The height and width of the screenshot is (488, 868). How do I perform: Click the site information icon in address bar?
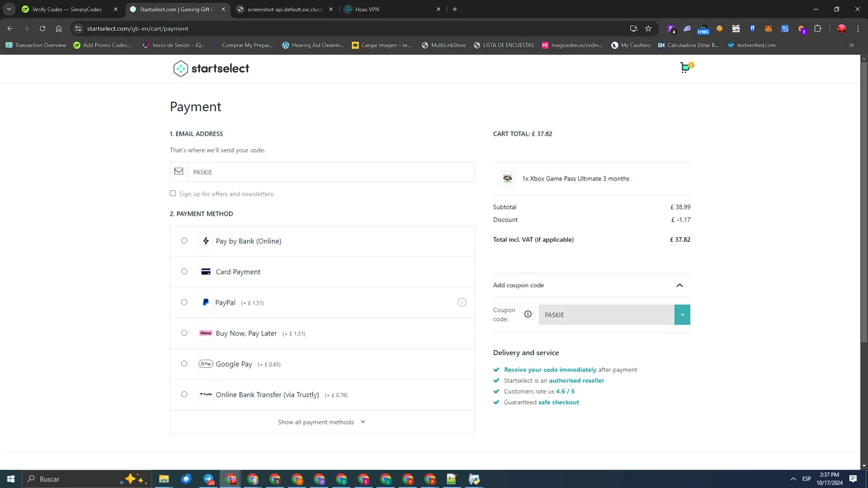78,28
